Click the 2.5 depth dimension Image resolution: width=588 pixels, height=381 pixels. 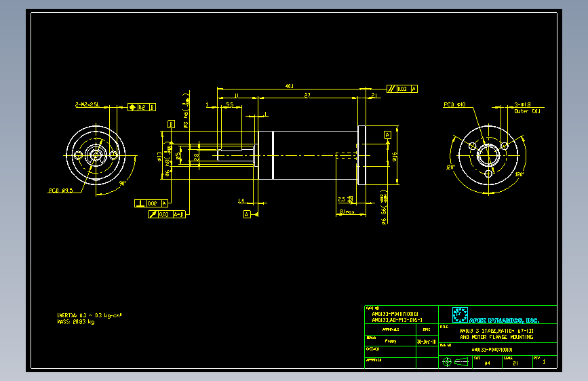click(345, 199)
